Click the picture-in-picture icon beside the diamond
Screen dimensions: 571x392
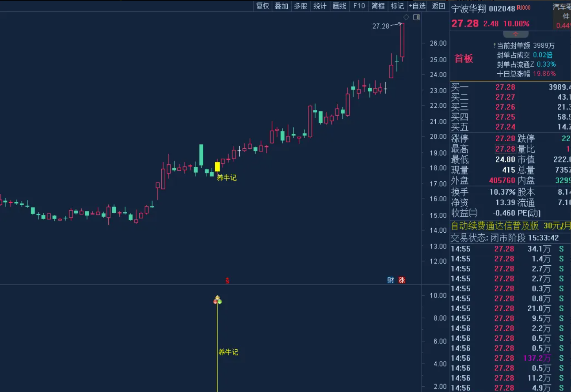click(416, 17)
